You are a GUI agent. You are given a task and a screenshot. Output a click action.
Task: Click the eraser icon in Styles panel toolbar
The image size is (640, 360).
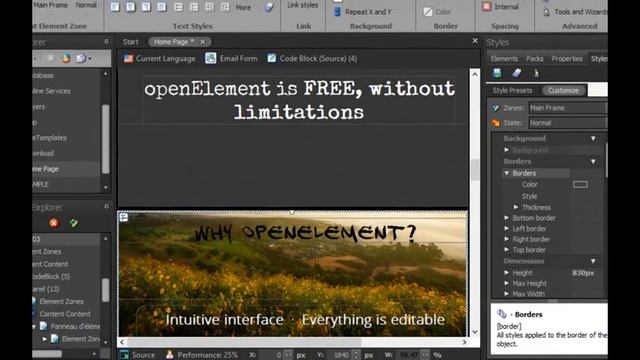point(516,73)
